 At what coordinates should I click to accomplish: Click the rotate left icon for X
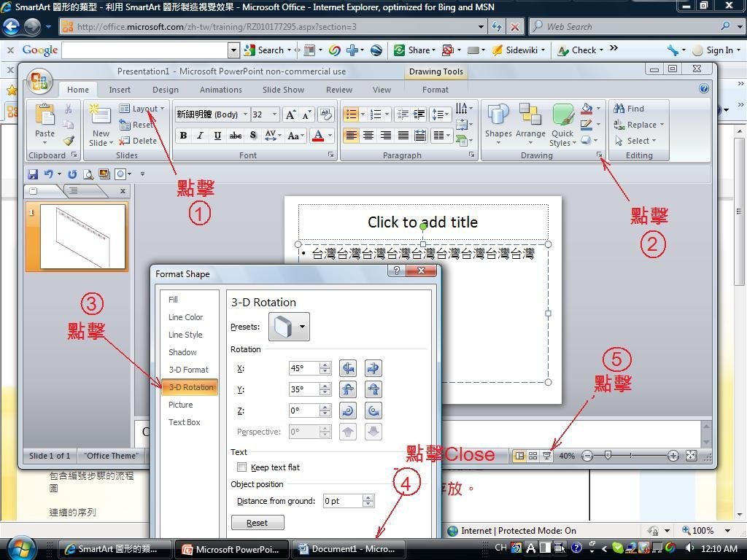pos(348,368)
